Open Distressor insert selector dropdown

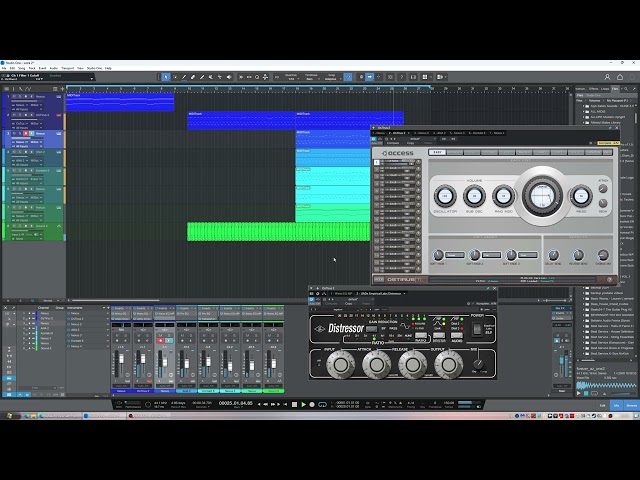tap(405, 293)
